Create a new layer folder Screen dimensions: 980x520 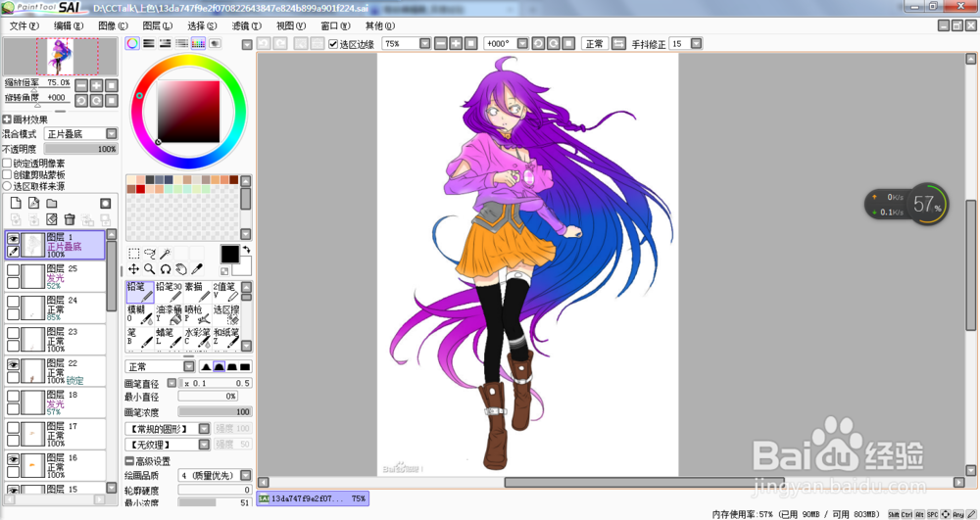[x=52, y=203]
